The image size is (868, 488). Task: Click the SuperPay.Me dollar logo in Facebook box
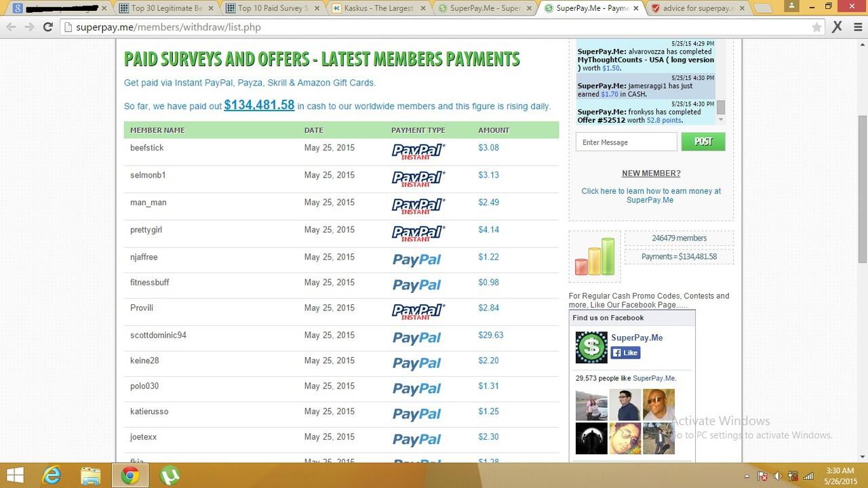(591, 347)
